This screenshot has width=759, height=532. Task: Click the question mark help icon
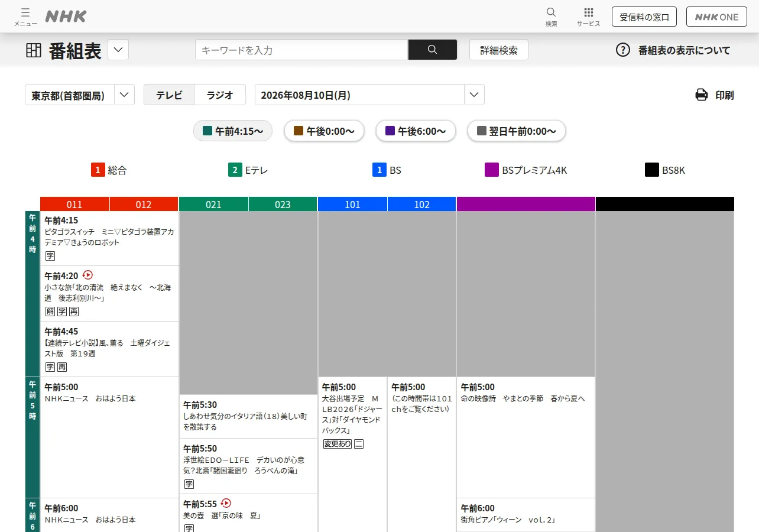pyautogui.click(x=623, y=50)
